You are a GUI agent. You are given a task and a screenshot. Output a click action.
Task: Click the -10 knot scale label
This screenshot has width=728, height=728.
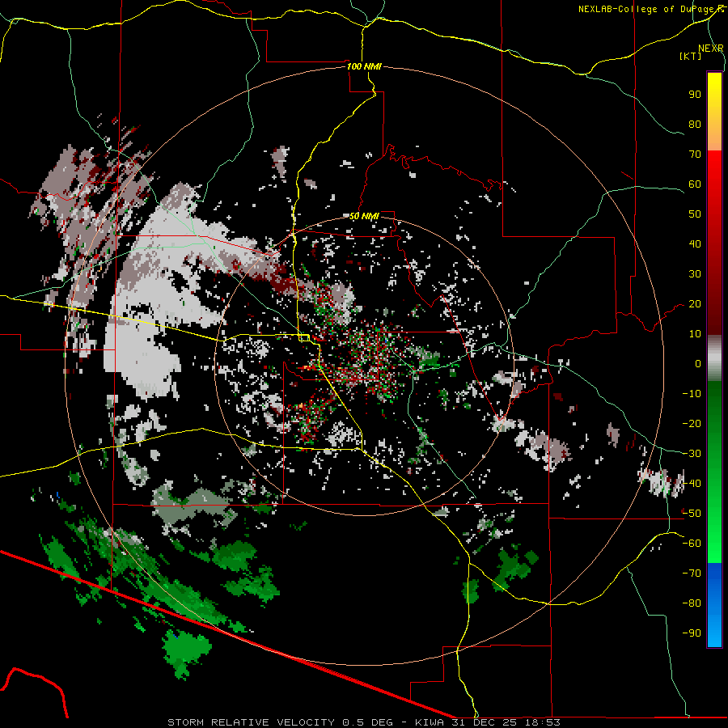[692, 394]
